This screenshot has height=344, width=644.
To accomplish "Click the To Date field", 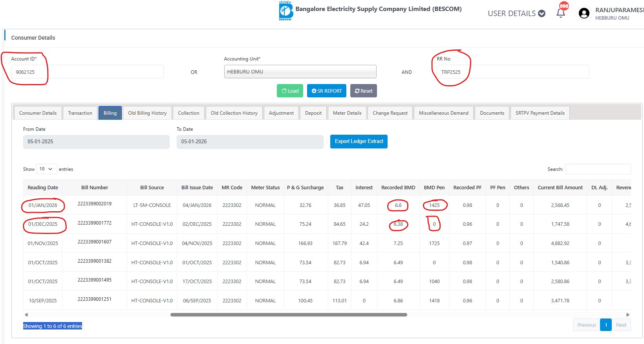I will [250, 142].
